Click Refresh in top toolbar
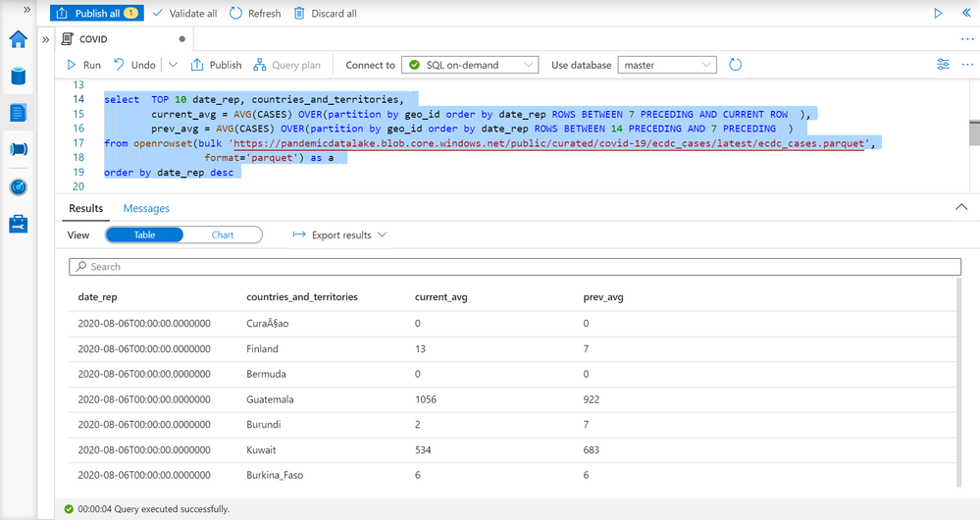 click(255, 13)
